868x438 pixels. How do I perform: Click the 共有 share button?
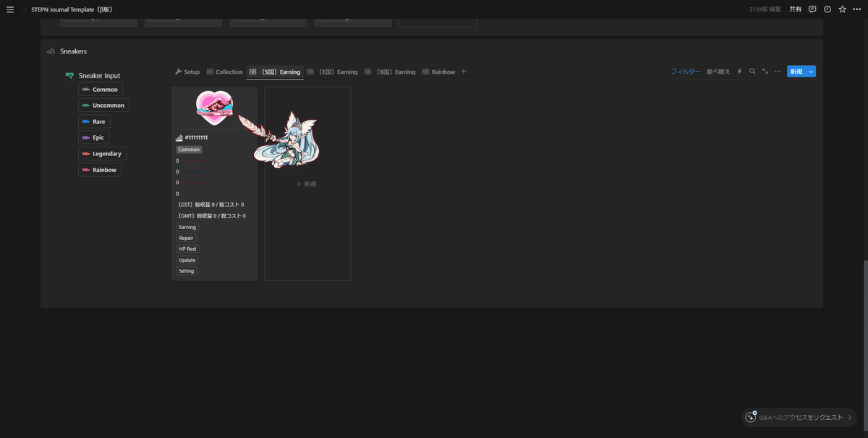795,9
